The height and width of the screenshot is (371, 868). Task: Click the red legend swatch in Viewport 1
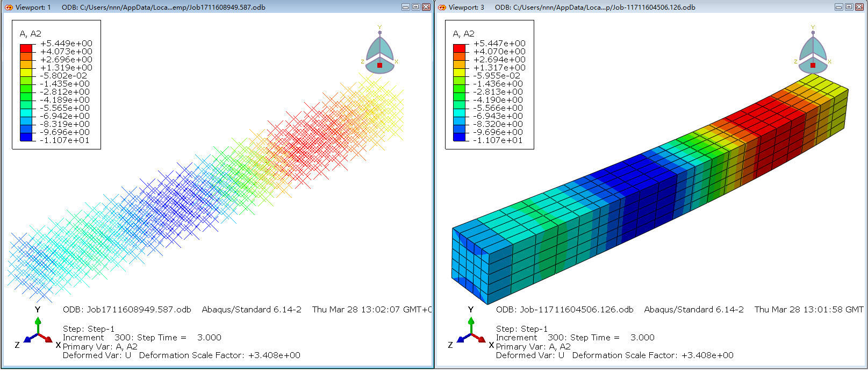(x=26, y=48)
